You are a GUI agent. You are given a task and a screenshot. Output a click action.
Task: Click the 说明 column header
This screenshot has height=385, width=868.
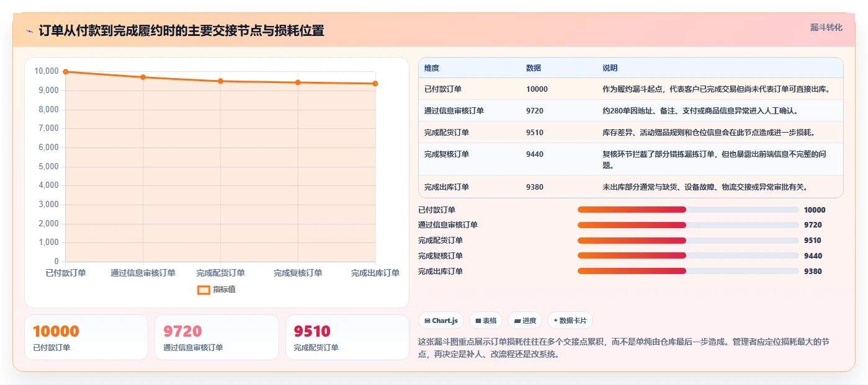pos(610,68)
